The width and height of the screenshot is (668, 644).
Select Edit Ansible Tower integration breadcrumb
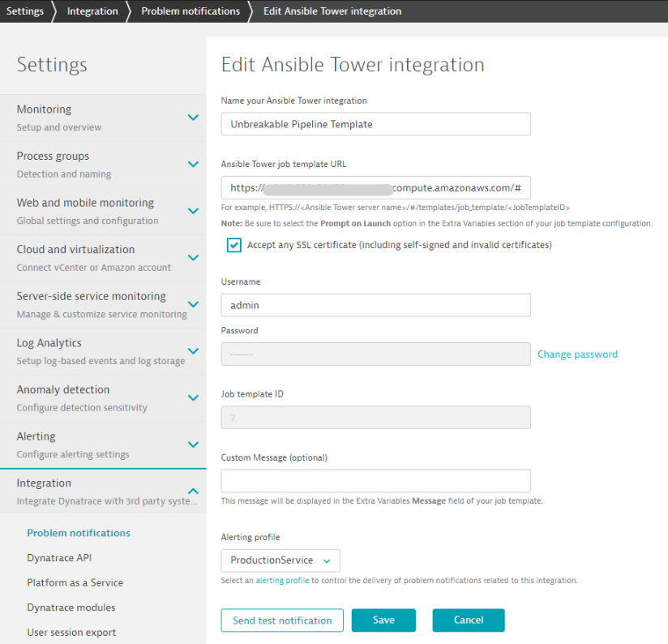coord(332,11)
